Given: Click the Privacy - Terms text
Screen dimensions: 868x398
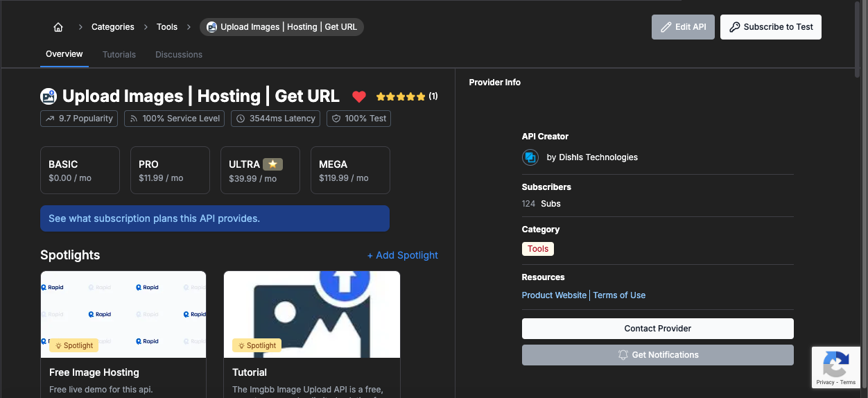Looking at the screenshot, I should 835,383.
